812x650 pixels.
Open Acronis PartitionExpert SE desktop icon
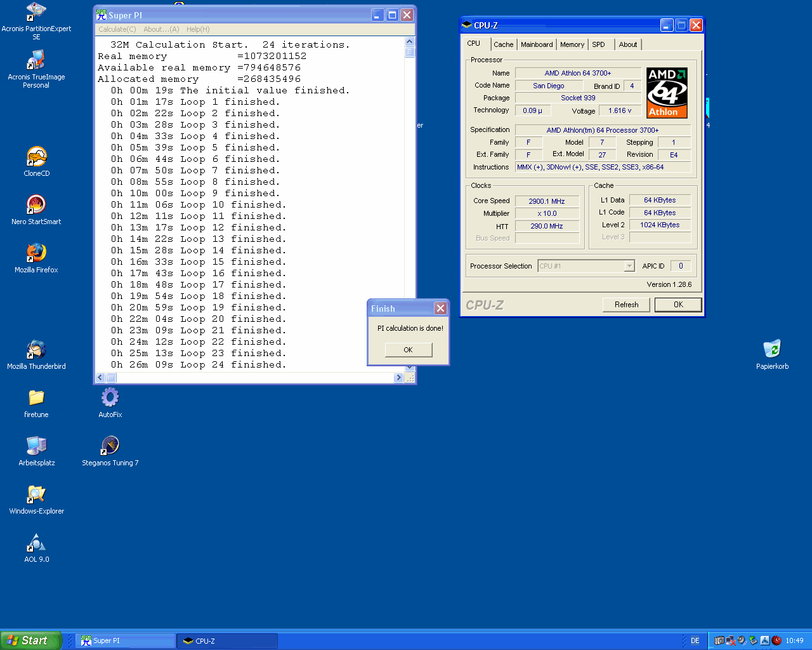[x=36, y=11]
